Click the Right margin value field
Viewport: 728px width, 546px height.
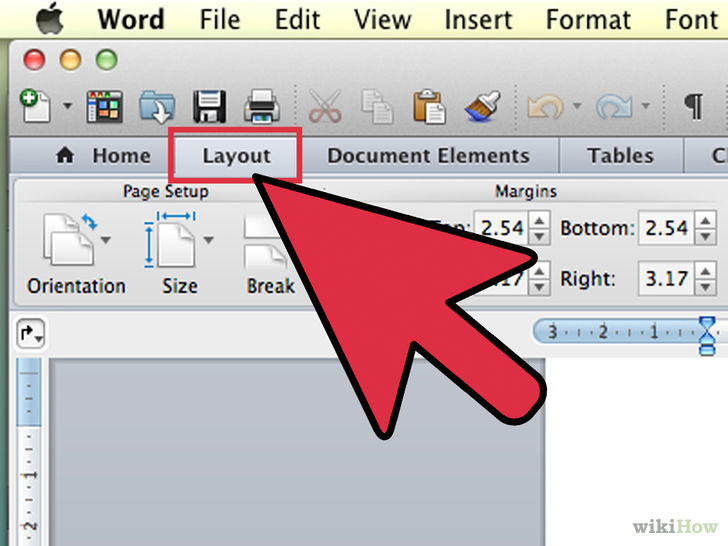666,279
